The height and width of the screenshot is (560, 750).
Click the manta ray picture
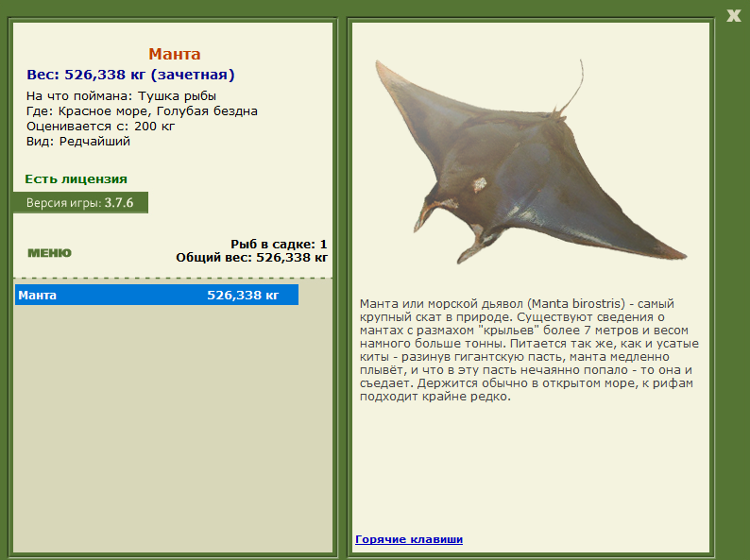click(x=531, y=161)
